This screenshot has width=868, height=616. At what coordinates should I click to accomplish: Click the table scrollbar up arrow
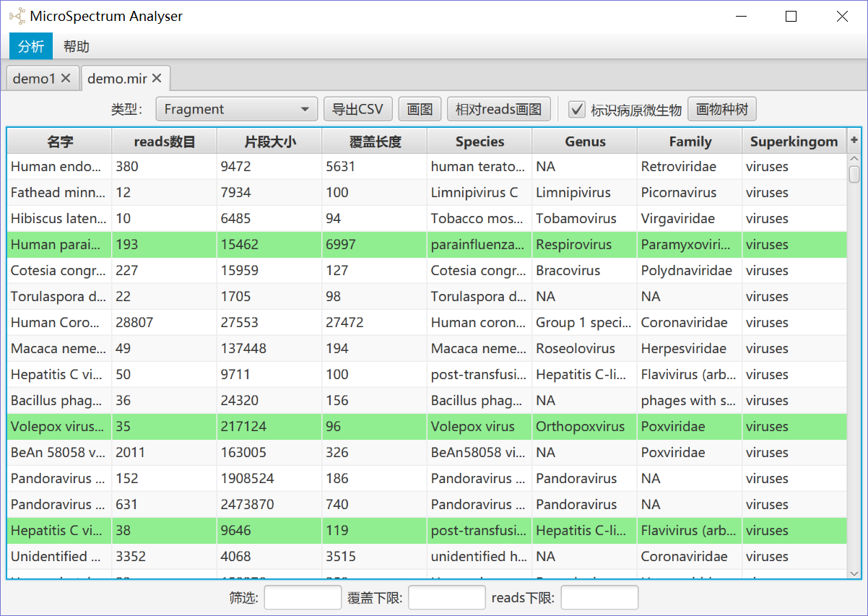click(854, 159)
